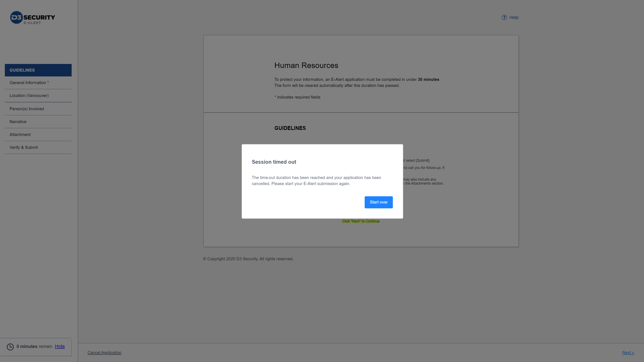Image resolution: width=644 pixels, height=362 pixels.
Task: Open Location (Vancouver) section
Action: click(x=29, y=96)
